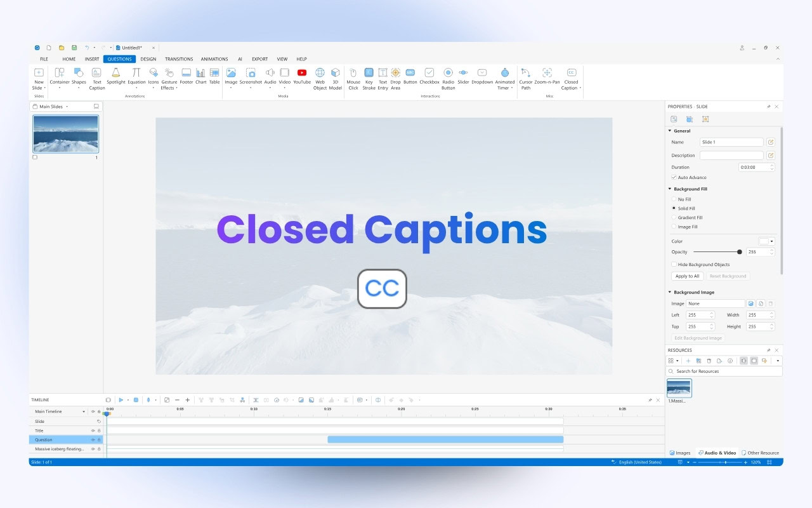Insert a Key Stroke interaction
The image size is (812, 508).
pyautogui.click(x=369, y=79)
